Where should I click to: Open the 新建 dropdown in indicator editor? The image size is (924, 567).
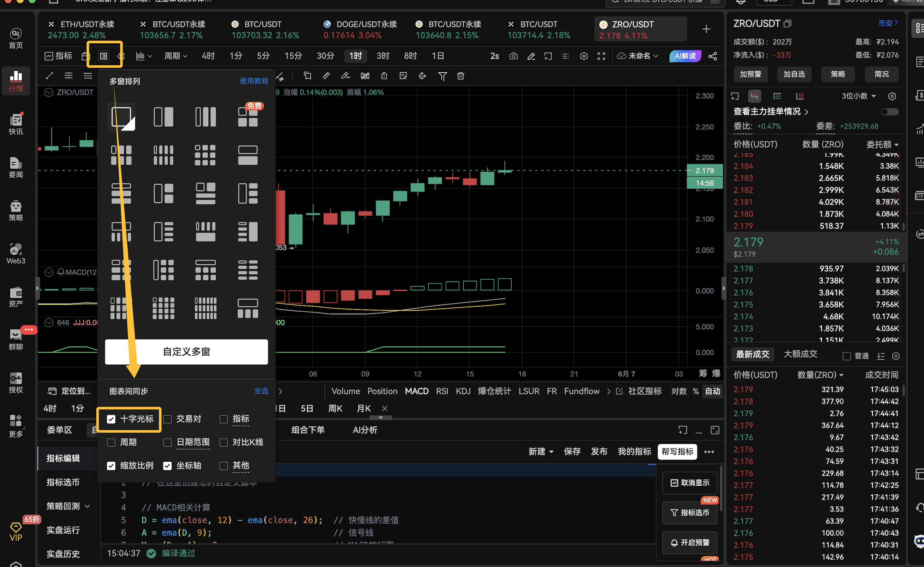point(541,451)
